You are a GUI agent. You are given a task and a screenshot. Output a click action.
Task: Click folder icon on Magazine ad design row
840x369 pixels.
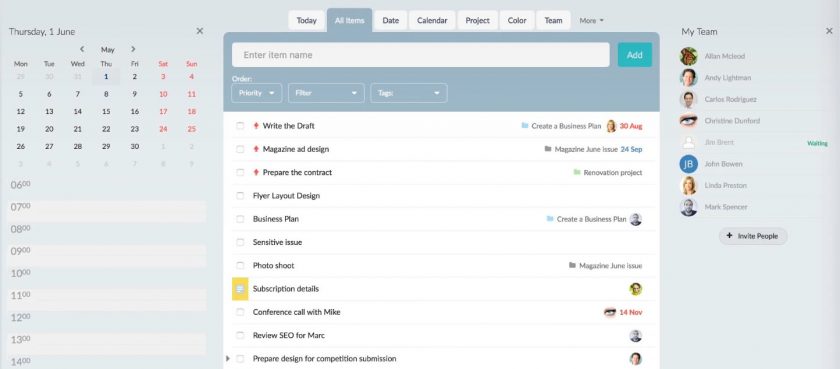548,149
